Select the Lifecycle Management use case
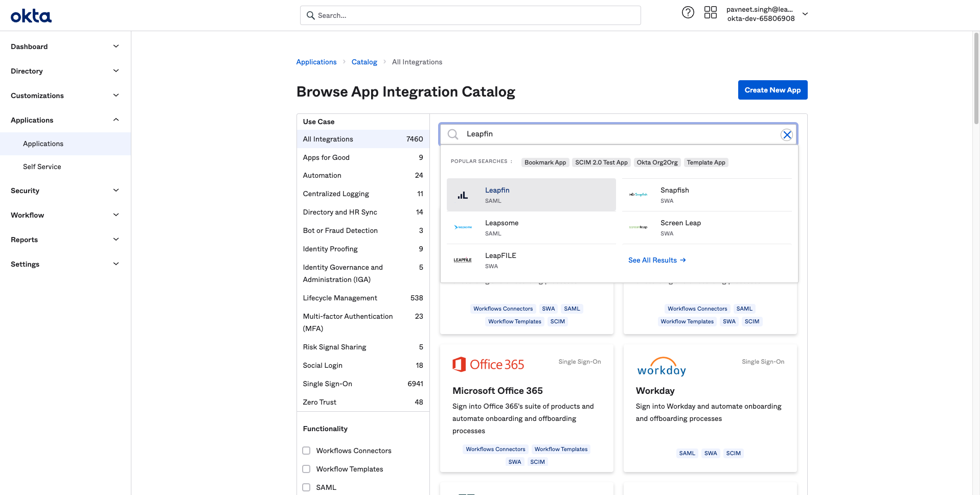Viewport: 980px width, 495px height. point(340,298)
